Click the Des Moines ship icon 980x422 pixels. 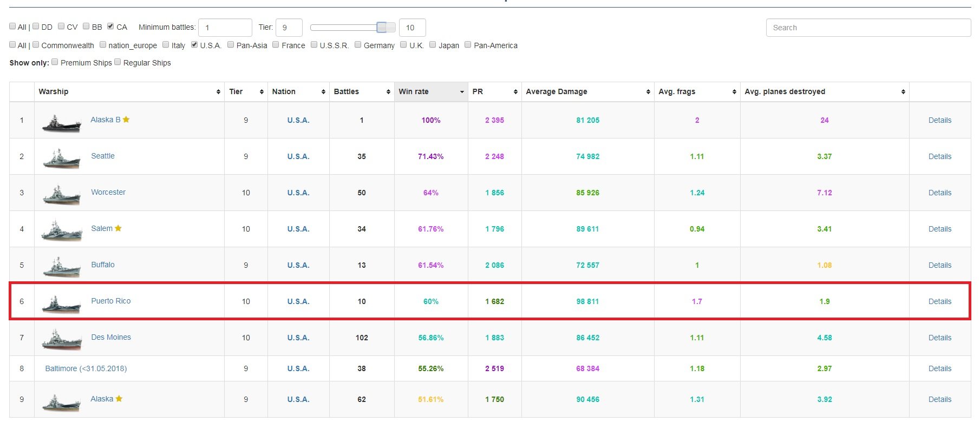[x=61, y=340]
